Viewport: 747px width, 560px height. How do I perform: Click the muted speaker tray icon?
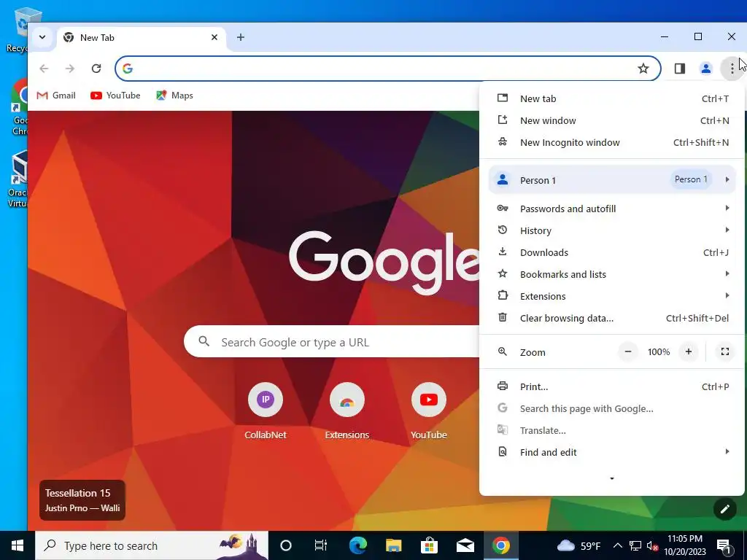tap(652, 545)
